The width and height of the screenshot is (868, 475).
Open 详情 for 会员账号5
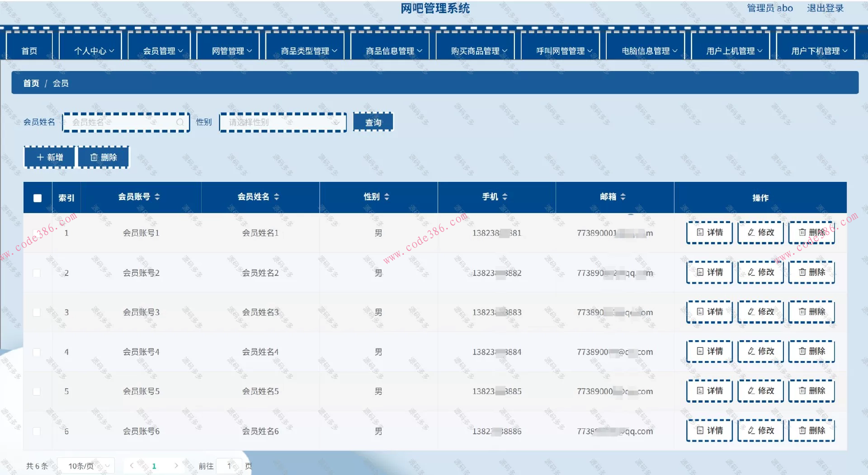point(709,391)
